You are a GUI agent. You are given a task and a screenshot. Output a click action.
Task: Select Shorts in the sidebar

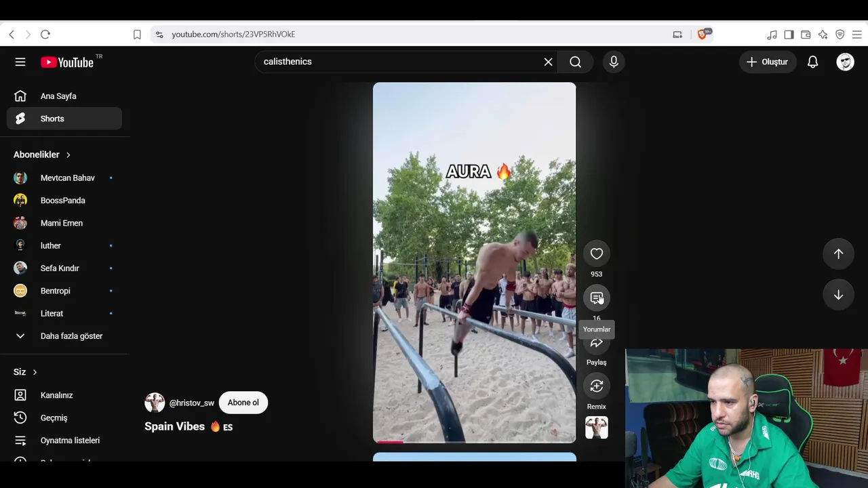pos(64,119)
